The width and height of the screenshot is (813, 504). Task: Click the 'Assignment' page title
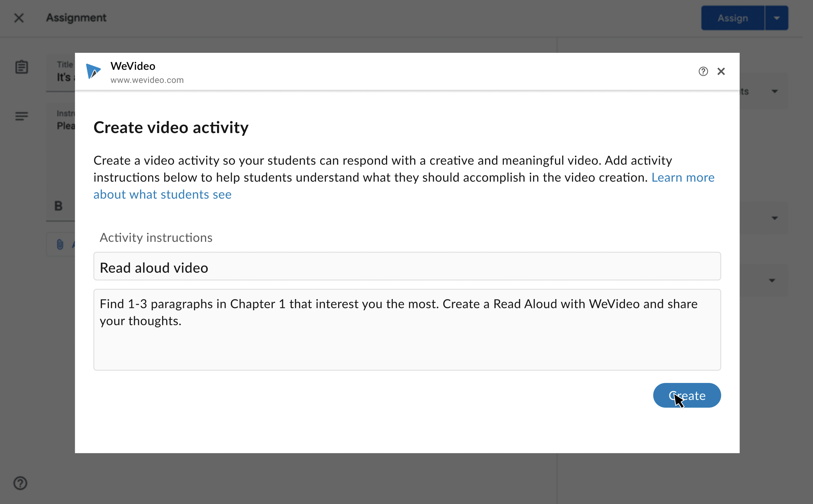click(x=76, y=18)
